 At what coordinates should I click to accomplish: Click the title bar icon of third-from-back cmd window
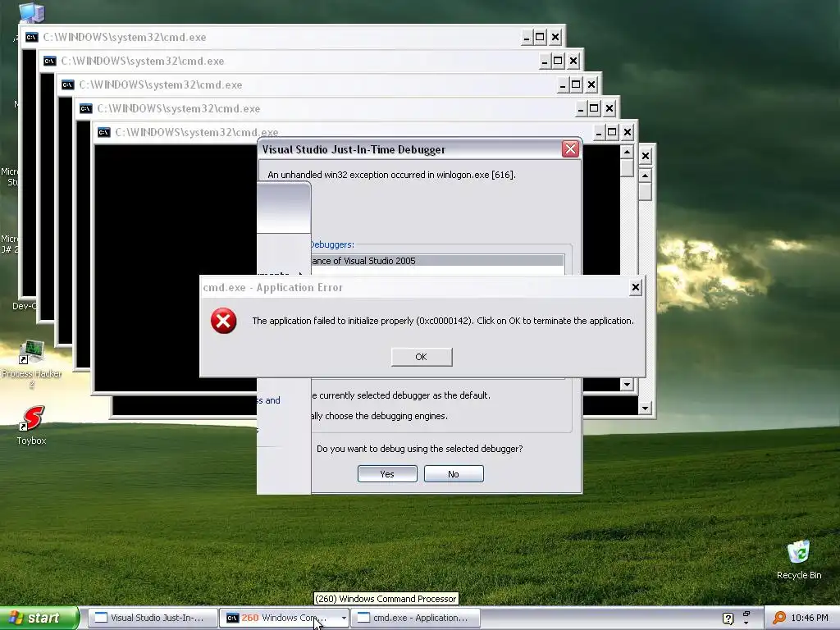click(x=67, y=84)
